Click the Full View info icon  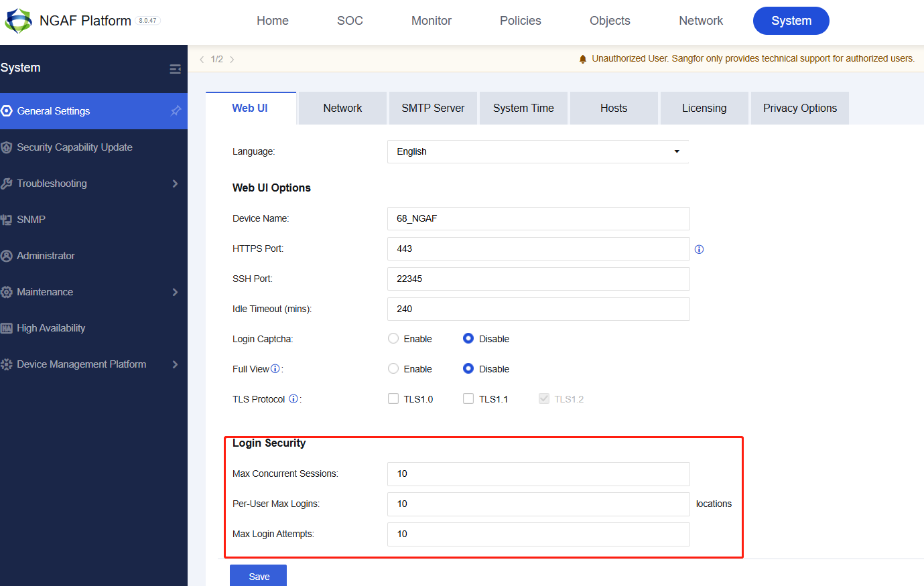tap(275, 369)
